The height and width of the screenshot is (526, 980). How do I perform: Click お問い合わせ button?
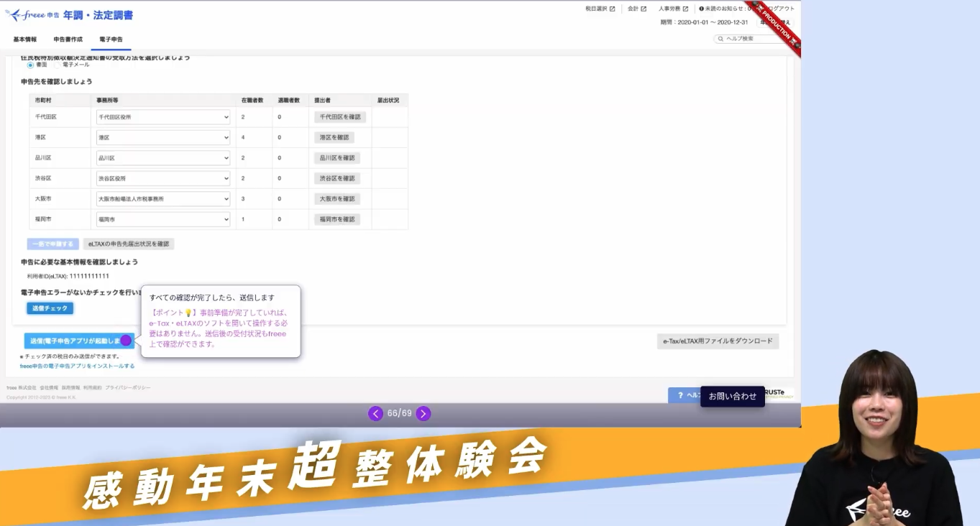[x=733, y=396]
